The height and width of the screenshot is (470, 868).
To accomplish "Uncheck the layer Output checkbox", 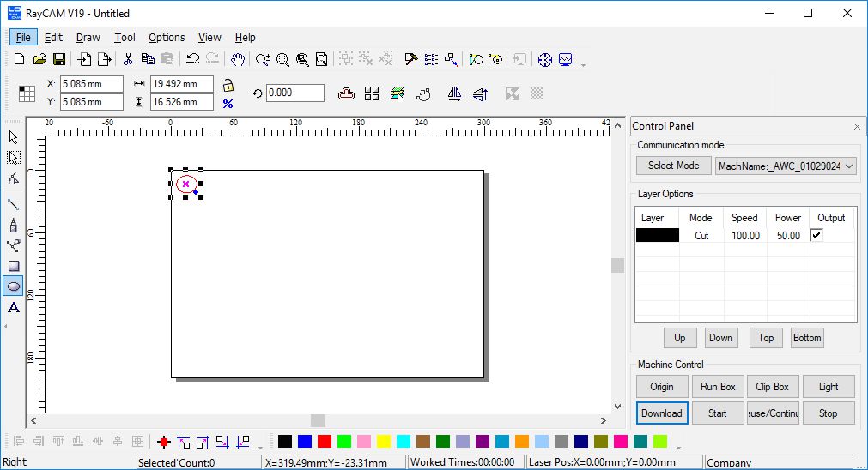I will [816, 235].
